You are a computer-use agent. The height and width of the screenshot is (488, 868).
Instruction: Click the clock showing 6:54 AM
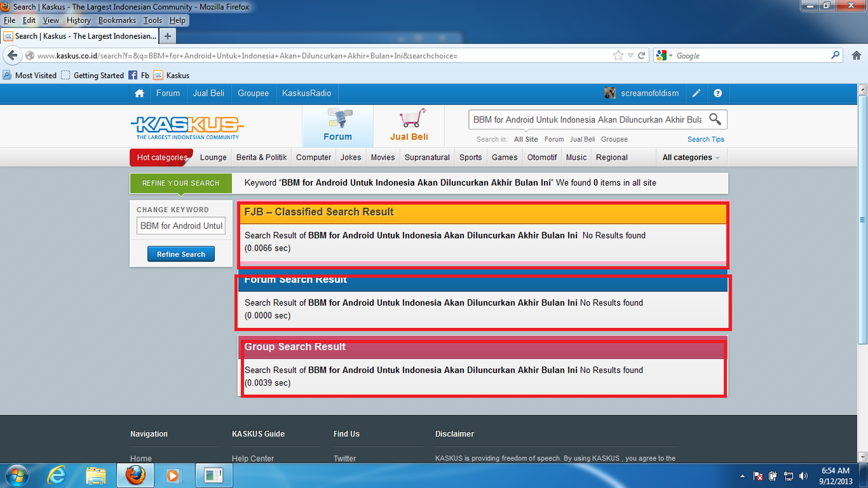coord(835,470)
